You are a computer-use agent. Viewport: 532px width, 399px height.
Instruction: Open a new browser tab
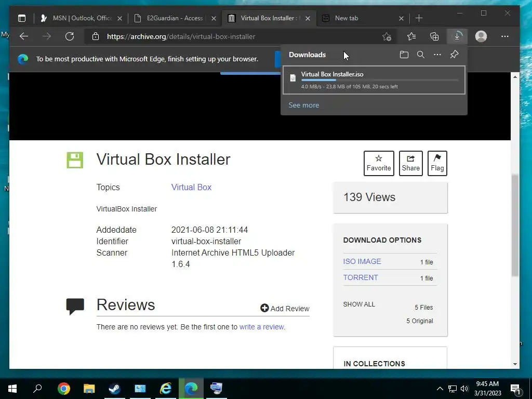click(419, 18)
